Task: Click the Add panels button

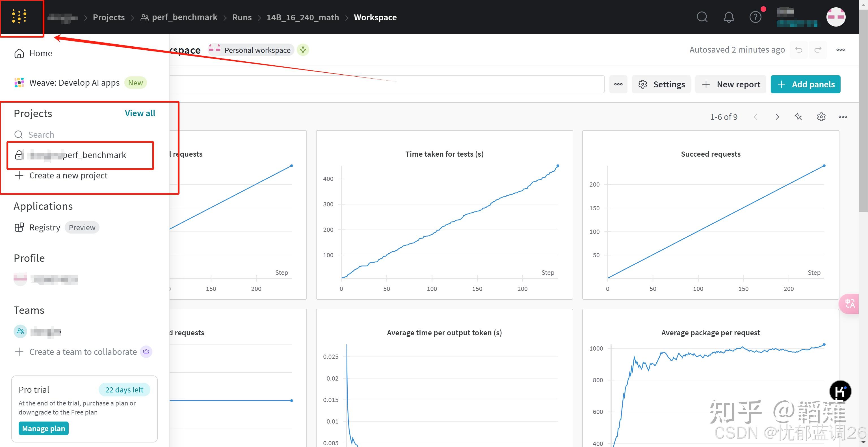Action: pyautogui.click(x=805, y=84)
